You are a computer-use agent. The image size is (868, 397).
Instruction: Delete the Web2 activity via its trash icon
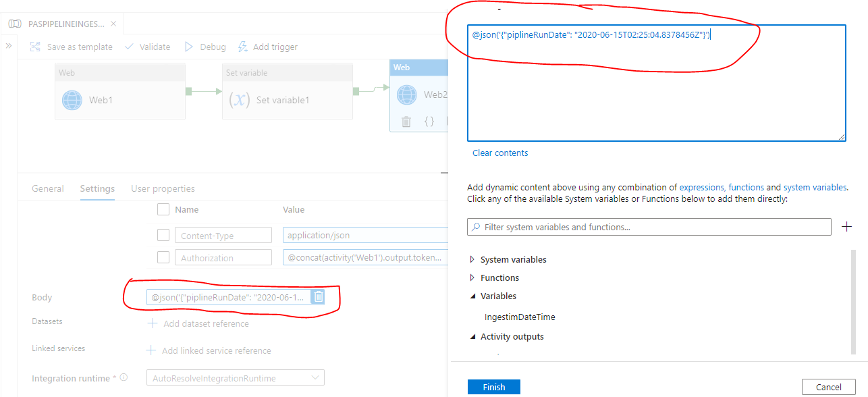[x=406, y=122]
